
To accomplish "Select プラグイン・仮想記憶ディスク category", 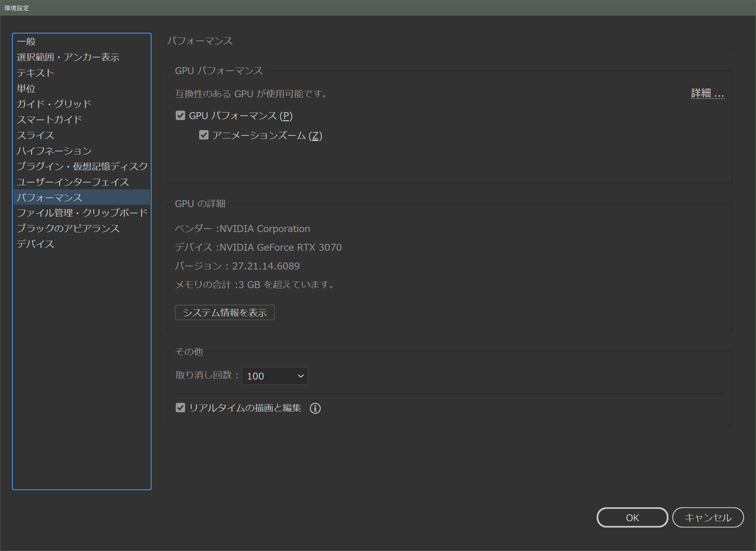I will point(82,166).
